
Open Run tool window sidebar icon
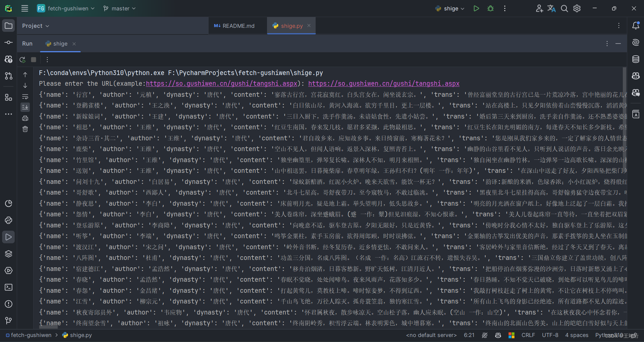9,237
